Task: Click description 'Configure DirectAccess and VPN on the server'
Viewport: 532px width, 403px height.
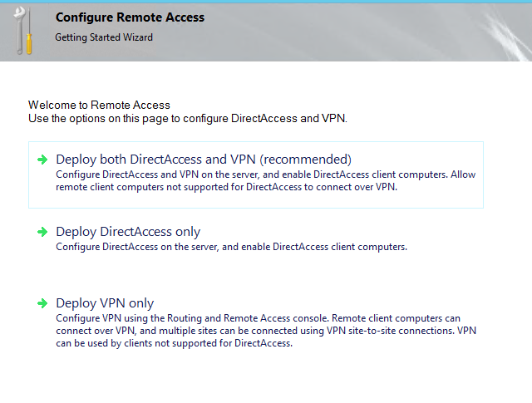Action: pyautogui.click(x=266, y=181)
